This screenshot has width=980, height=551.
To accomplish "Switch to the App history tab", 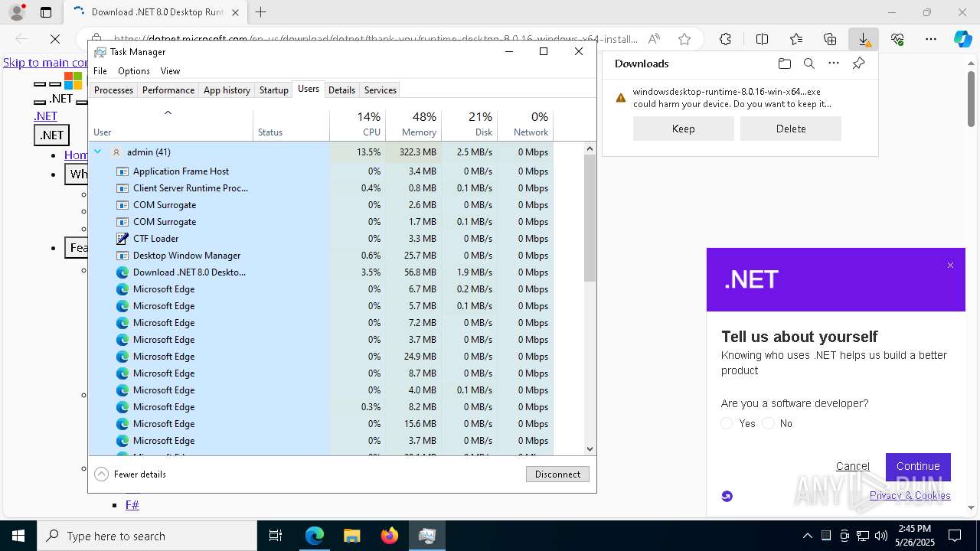I will pyautogui.click(x=227, y=90).
